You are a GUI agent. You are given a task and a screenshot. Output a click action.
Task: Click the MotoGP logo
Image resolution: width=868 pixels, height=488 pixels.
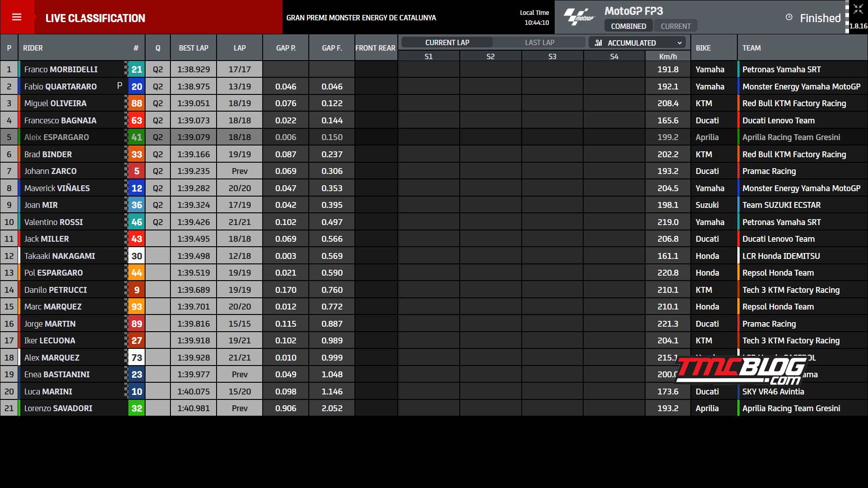[579, 17]
